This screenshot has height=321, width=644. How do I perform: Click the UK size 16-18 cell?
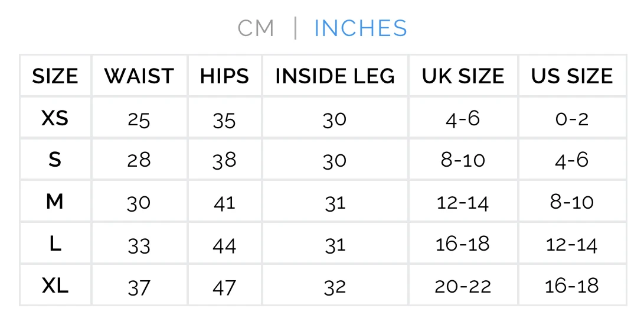point(463,244)
